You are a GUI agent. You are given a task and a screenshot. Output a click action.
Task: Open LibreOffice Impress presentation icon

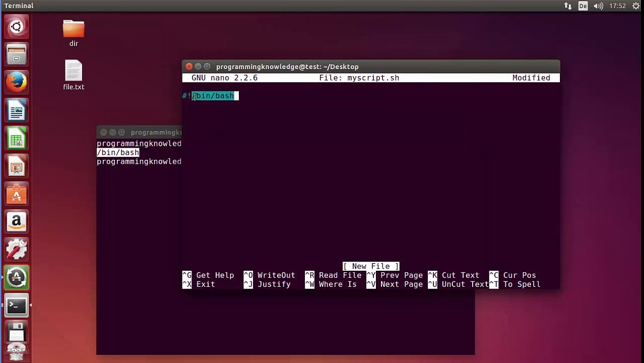pyautogui.click(x=16, y=166)
